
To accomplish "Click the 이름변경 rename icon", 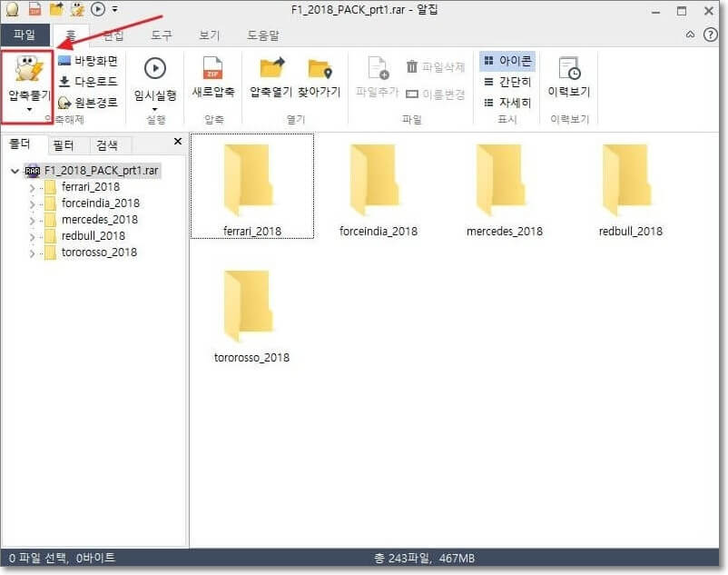I will point(412,94).
